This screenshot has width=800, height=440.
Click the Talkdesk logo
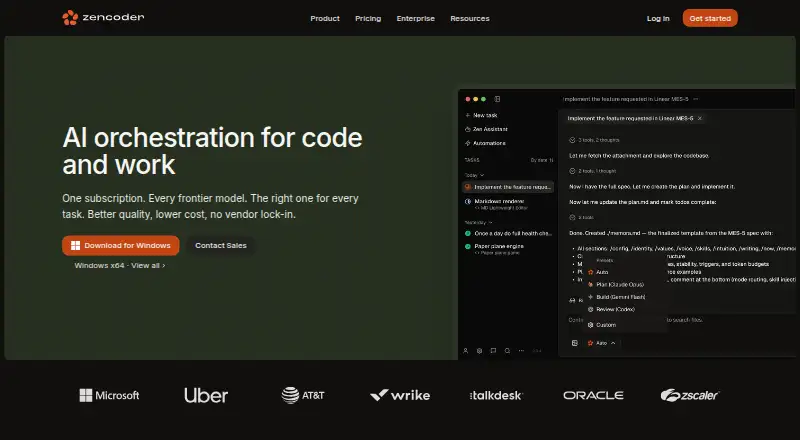click(x=496, y=395)
